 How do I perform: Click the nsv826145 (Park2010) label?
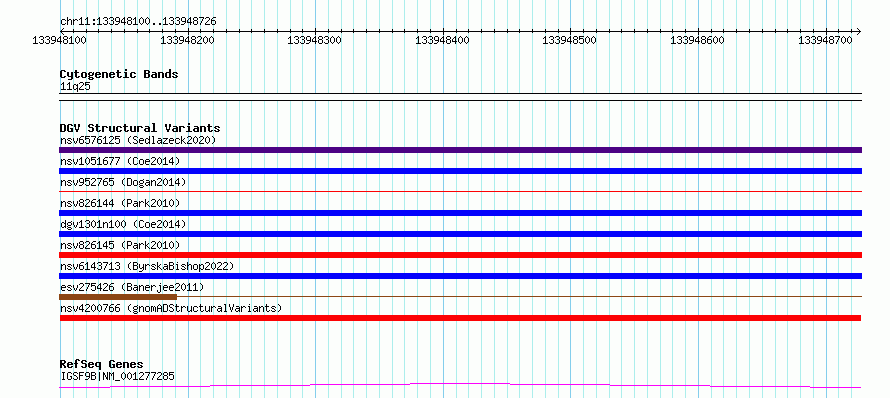pos(120,245)
